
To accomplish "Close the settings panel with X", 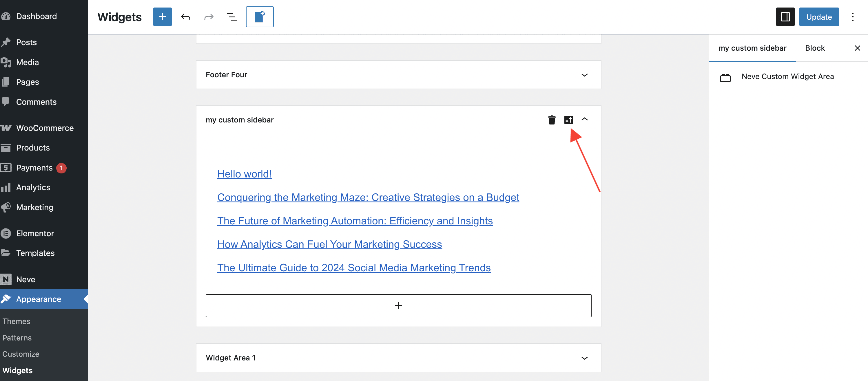I will (x=857, y=48).
